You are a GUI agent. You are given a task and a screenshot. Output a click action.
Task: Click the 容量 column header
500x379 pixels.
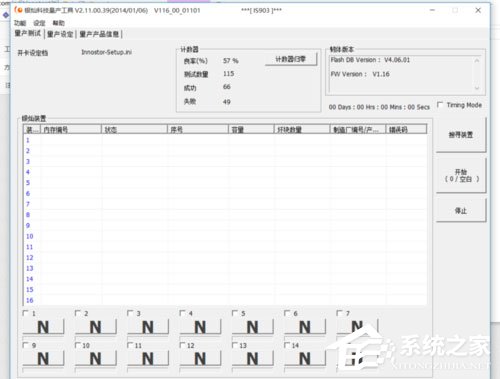point(251,129)
